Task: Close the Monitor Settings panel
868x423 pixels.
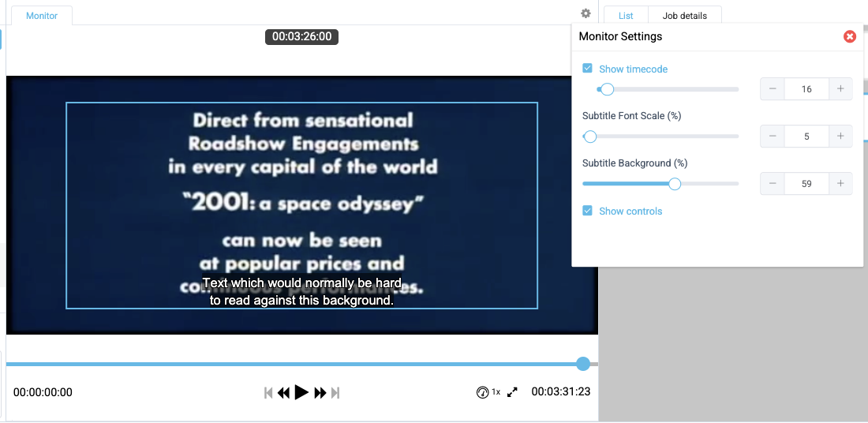Action: coord(849,36)
